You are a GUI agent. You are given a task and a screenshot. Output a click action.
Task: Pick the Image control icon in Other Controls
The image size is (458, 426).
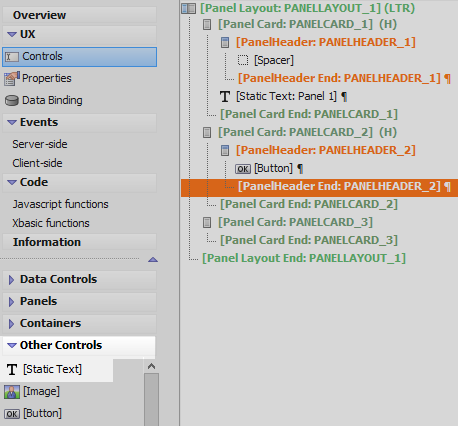12,391
